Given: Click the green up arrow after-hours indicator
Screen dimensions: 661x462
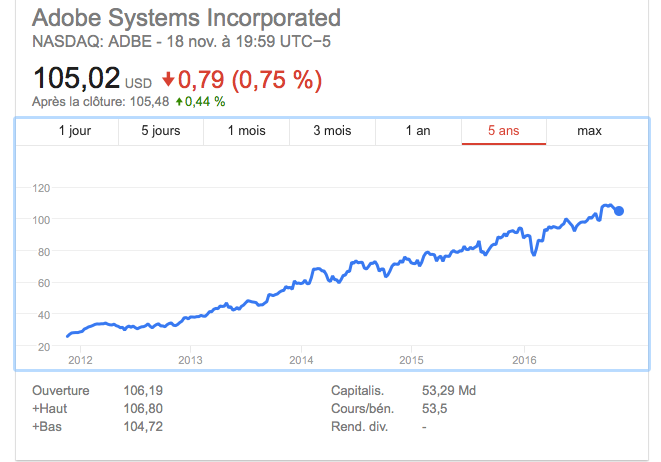Looking at the screenshot, I should (179, 102).
